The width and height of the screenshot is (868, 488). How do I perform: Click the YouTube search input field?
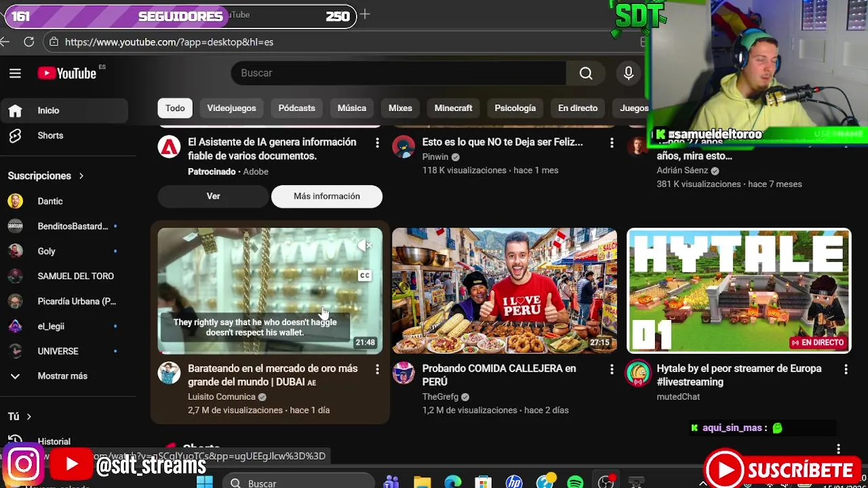[399, 73]
